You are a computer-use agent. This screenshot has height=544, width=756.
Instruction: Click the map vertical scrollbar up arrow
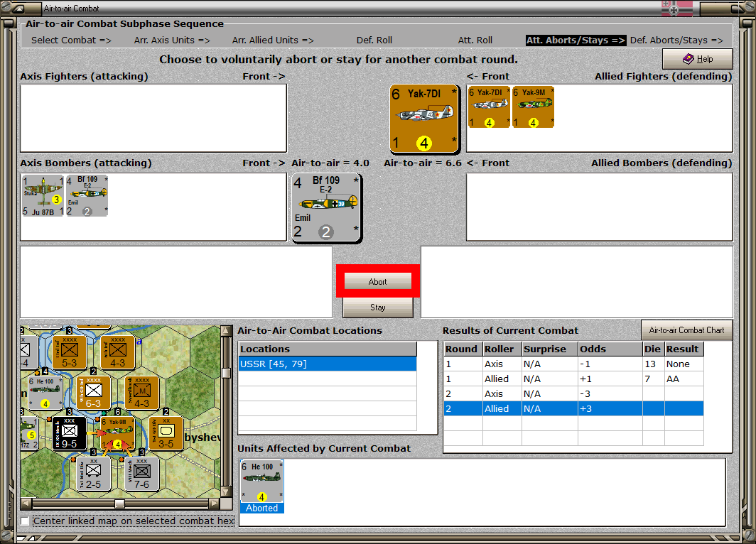point(226,330)
